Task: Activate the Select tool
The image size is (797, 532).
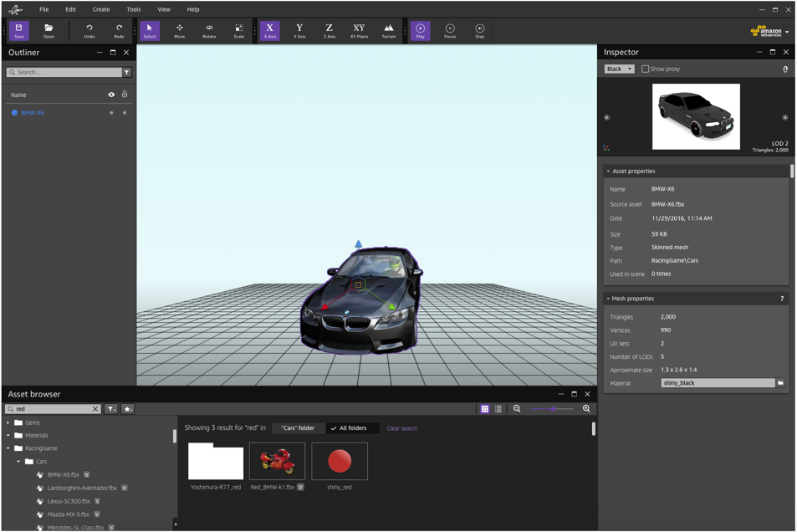Action: click(x=150, y=30)
